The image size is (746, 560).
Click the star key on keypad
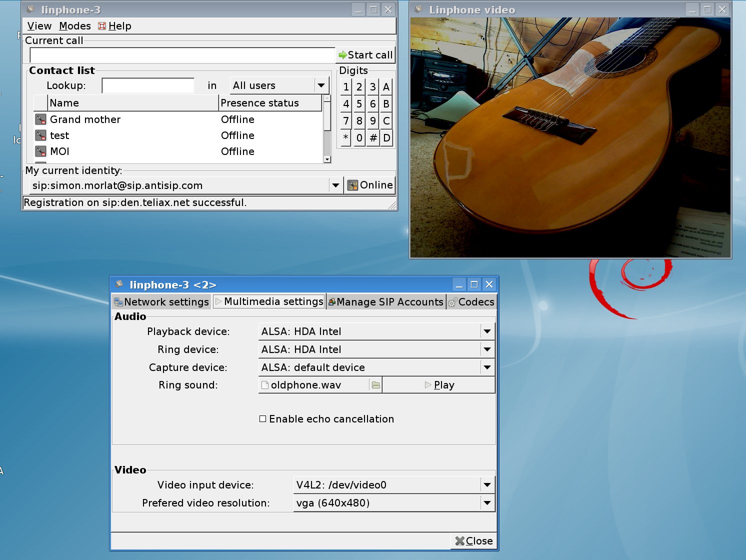(x=346, y=138)
